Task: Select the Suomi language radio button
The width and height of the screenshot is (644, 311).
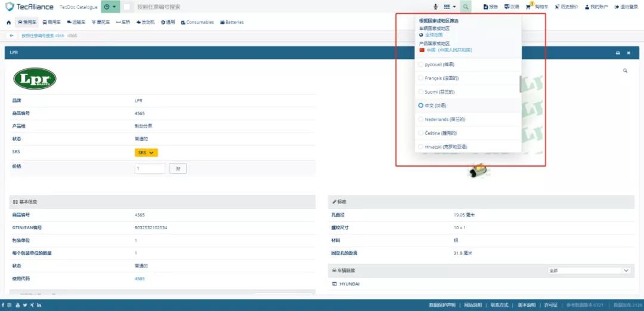Action: pos(420,92)
